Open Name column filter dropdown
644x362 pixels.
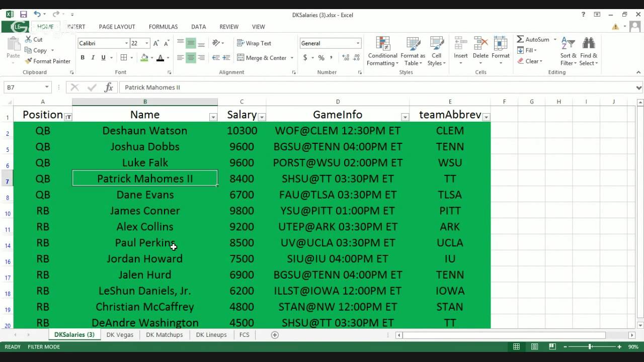point(213,117)
